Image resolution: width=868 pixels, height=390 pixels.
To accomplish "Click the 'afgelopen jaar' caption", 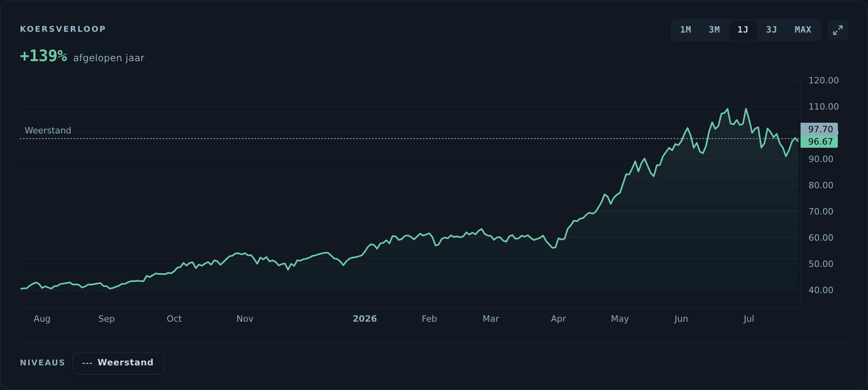I will [109, 58].
